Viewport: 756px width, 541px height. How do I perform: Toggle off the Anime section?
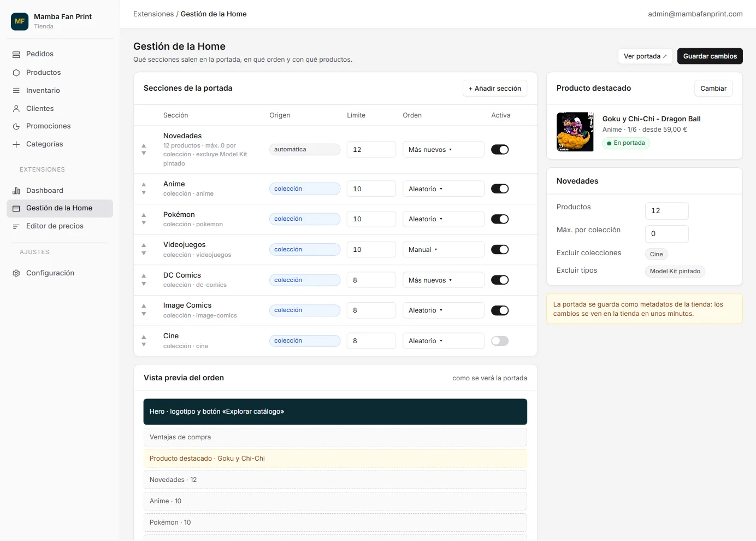500,189
